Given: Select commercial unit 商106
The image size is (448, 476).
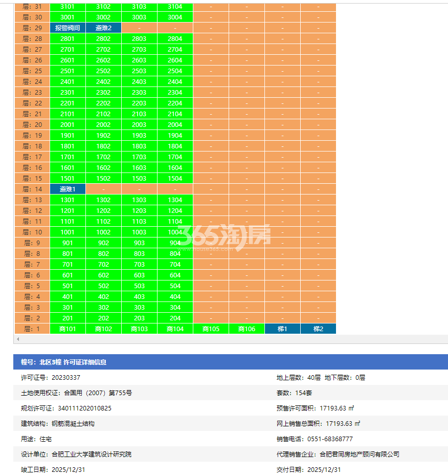Looking at the screenshot, I should tap(247, 329).
